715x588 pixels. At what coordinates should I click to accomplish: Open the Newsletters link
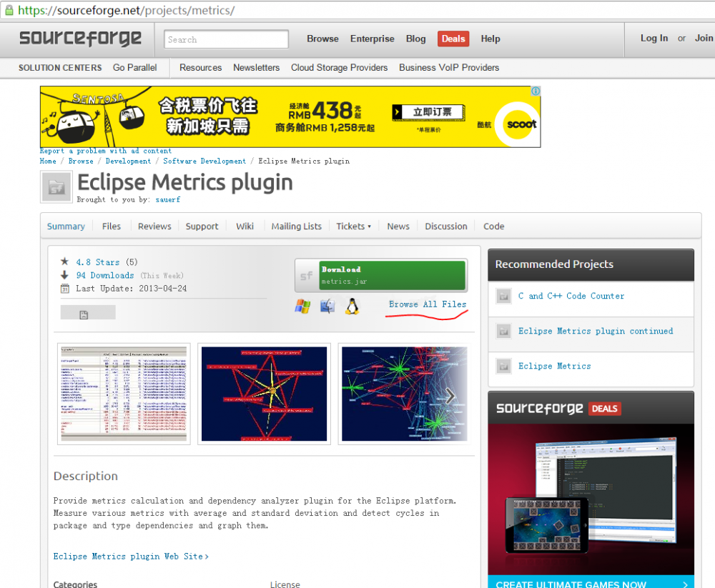point(256,67)
